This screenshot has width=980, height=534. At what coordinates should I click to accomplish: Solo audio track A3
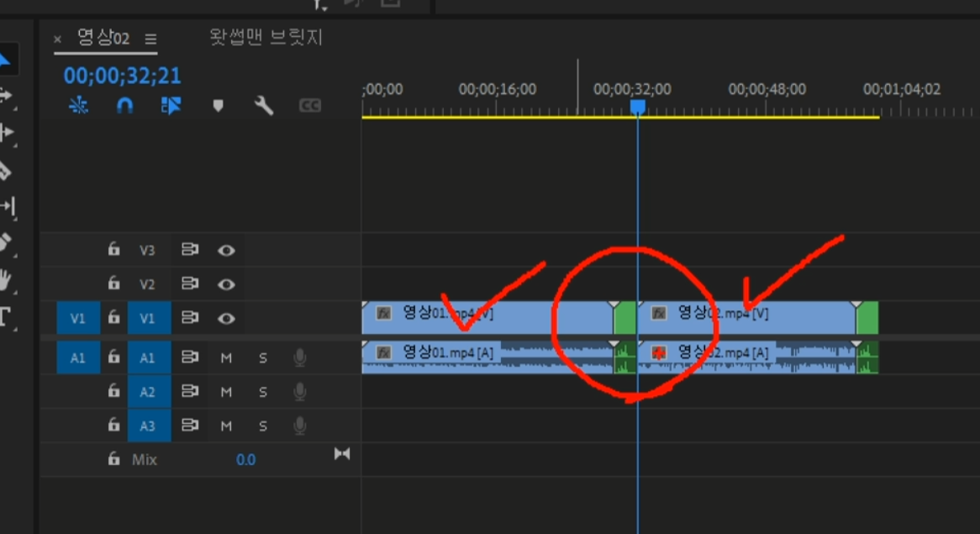click(263, 426)
